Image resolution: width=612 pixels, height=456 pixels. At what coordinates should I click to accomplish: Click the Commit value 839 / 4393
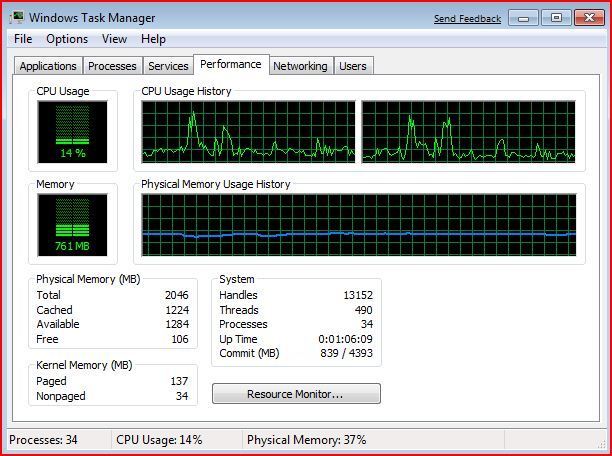click(x=347, y=353)
